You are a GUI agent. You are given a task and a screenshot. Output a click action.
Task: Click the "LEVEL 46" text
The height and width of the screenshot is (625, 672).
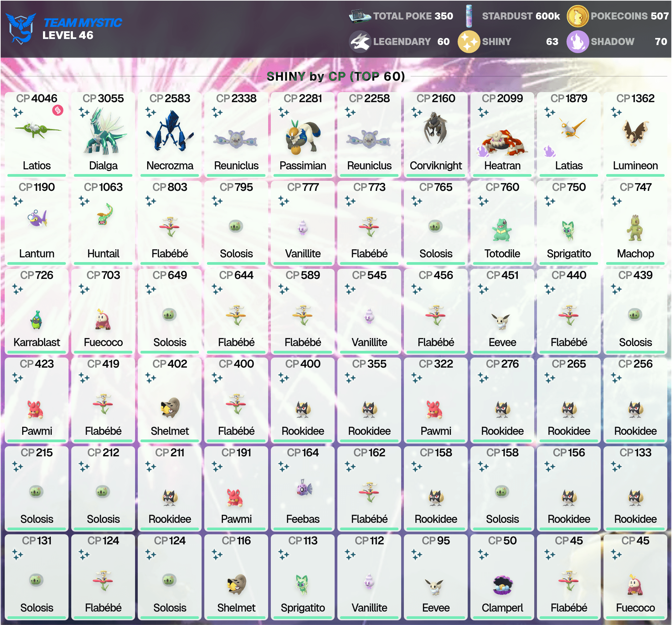(x=68, y=35)
